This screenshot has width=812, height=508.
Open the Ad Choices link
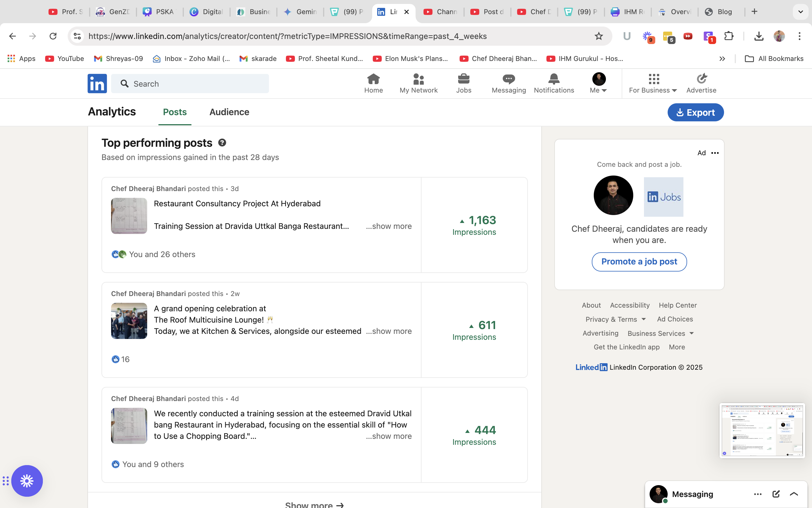coord(675,319)
